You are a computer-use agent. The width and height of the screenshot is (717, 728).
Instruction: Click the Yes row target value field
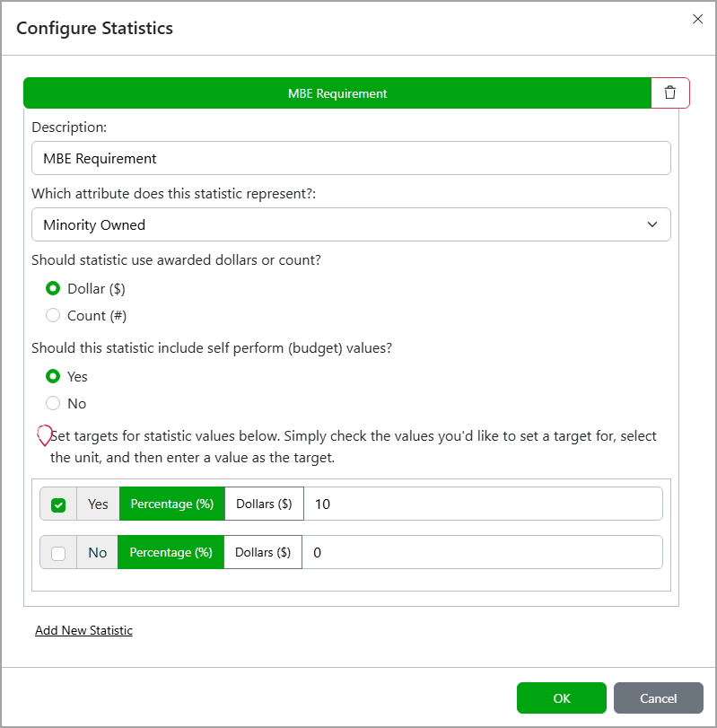(483, 504)
